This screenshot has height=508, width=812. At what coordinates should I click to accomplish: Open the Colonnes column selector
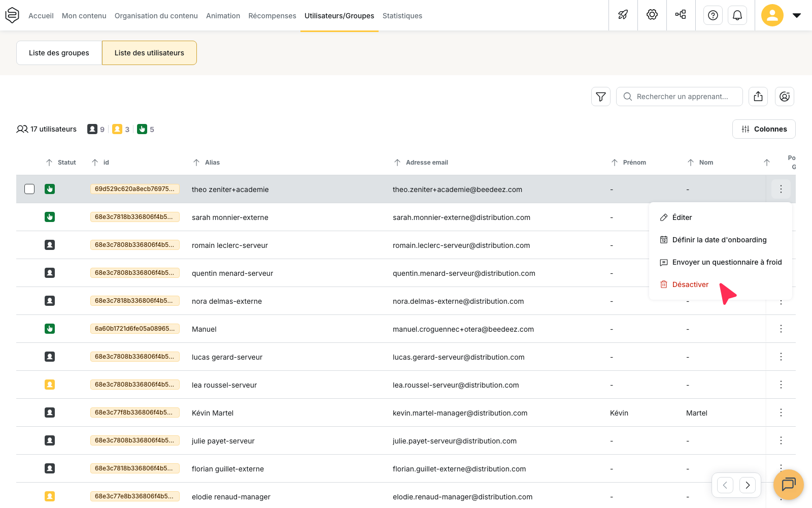pyautogui.click(x=764, y=129)
